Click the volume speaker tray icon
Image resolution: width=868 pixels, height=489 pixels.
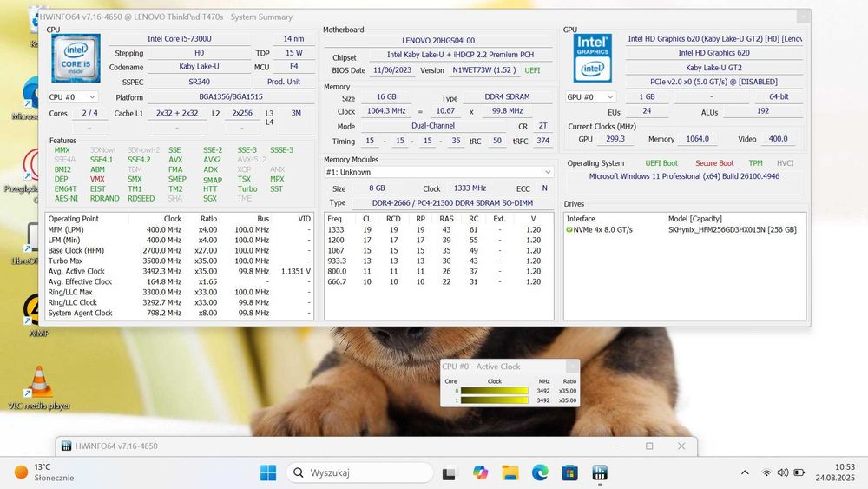[782, 472]
